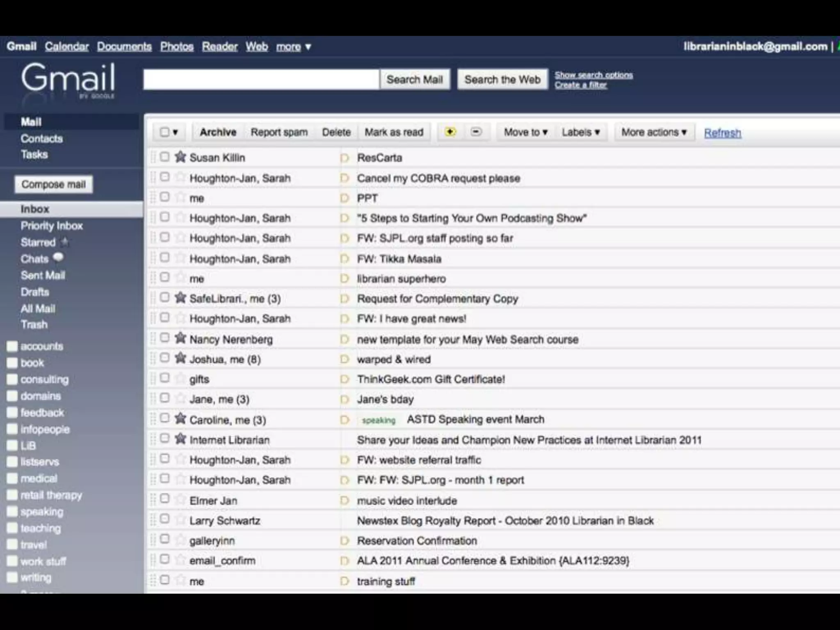
Task: Click the Chats speech bubble icon
Action: point(59,257)
